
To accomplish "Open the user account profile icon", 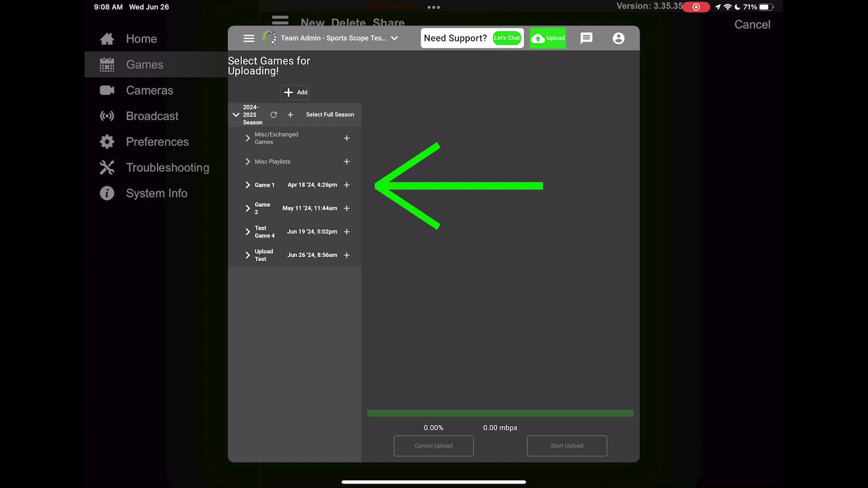I will pyautogui.click(x=618, y=38).
